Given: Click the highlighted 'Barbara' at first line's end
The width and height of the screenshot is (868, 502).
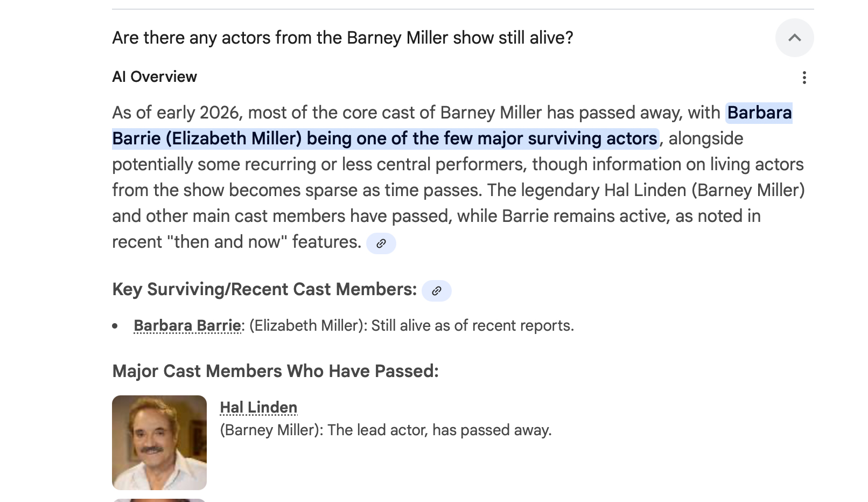Looking at the screenshot, I should [x=759, y=113].
